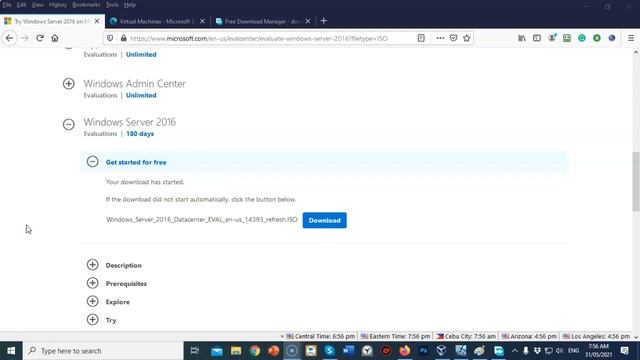Open the Firefox Library icon

522,38
